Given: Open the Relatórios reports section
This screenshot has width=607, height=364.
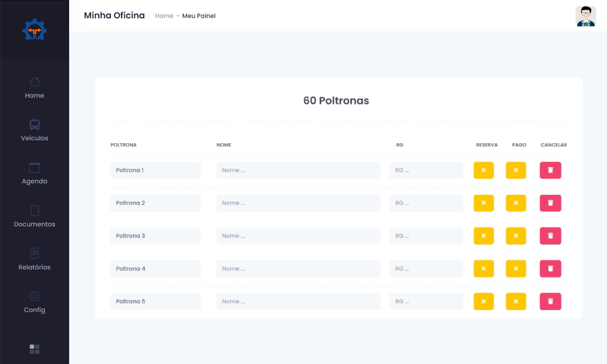Looking at the screenshot, I should click(35, 260).
